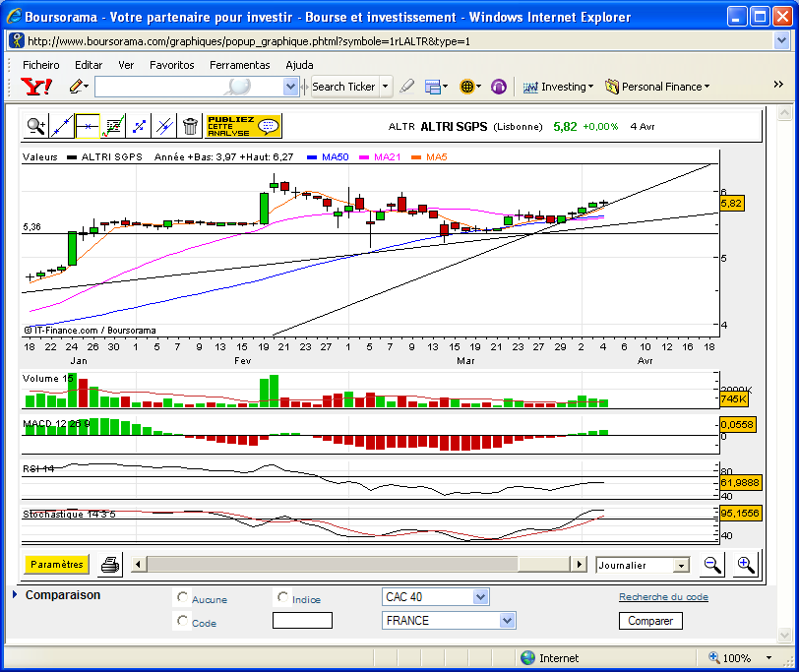The image size is (799, 672).
Task: Click the address bar page icon
Action: coord(17,40)
